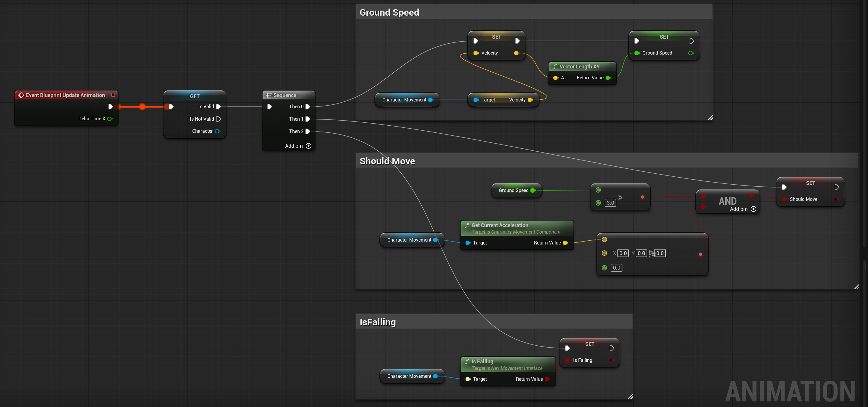The width and height of the screenshot is (868, 407).
Task: Click the greater-than node boolean output pin
Action: 642,197
